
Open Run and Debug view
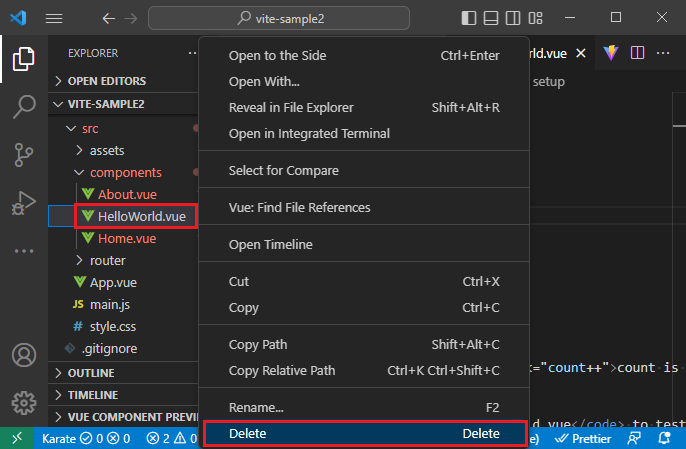[x=23, y=203]
